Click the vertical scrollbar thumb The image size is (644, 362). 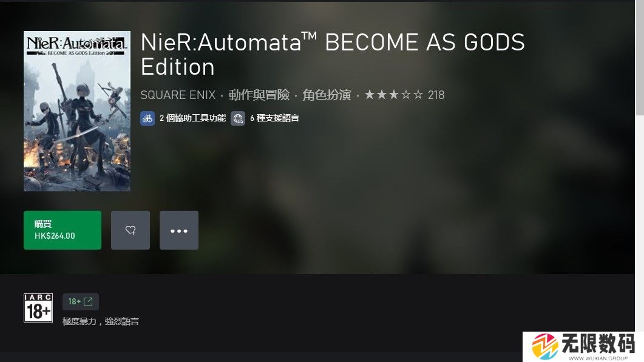[640, 58]
